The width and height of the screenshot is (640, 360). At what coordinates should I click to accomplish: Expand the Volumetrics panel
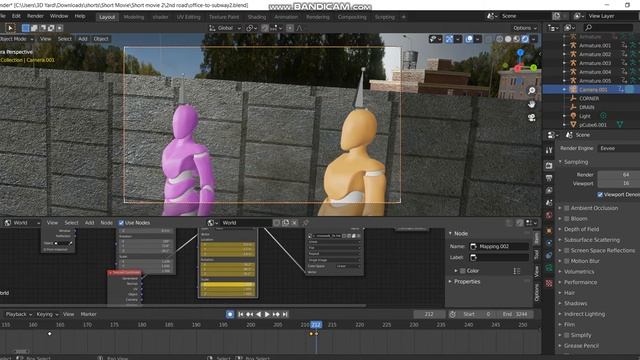coord(579,272)
